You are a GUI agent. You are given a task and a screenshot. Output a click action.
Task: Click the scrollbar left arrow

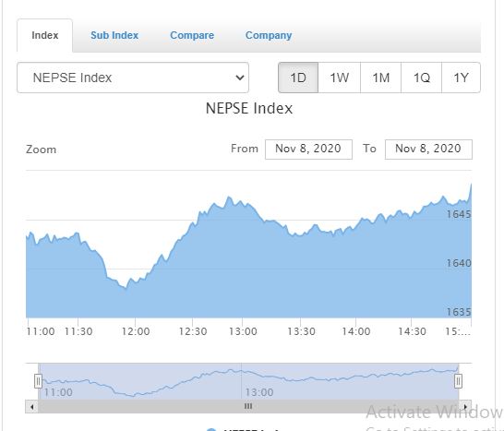(31, 407)
